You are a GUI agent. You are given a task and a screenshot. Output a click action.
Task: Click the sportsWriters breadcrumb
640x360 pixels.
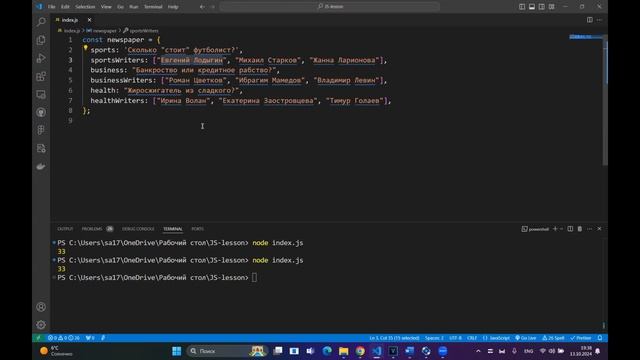(x=141, y=31)
